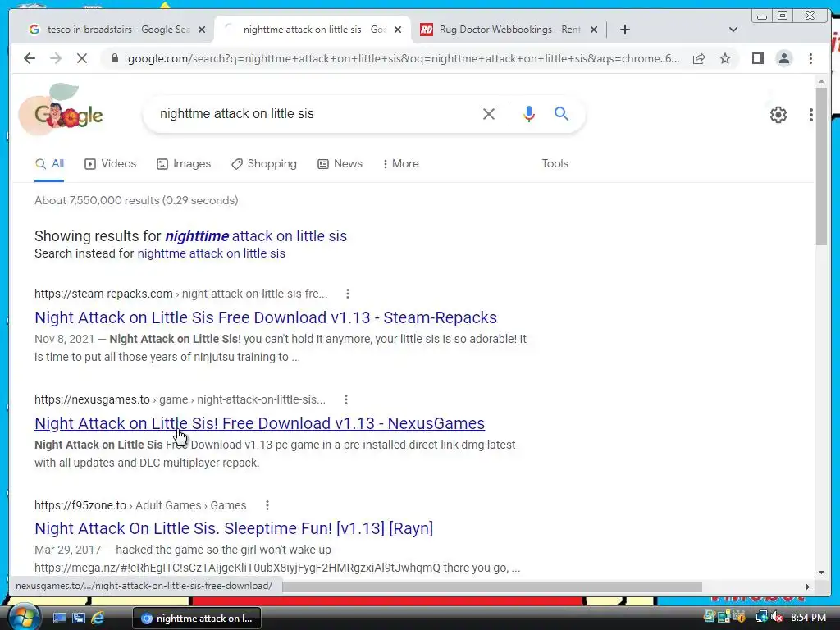Screen dimensions: 840x630
Task: Open the result options beside steam-repacks.com
Action: click(x=348, y=294)
